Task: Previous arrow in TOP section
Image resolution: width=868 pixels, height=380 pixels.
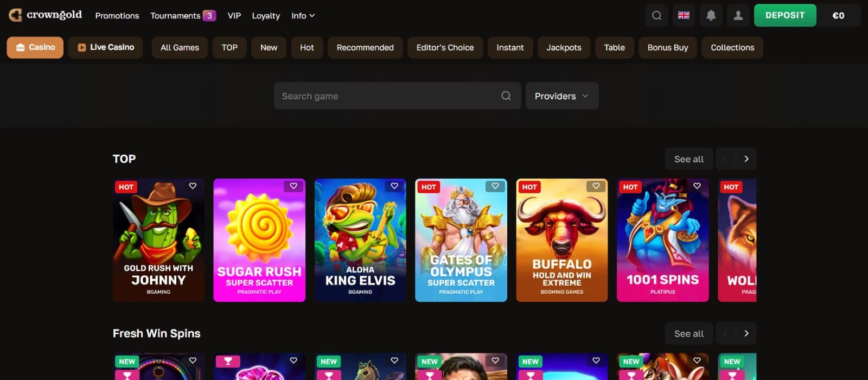Action: point(725,159)
